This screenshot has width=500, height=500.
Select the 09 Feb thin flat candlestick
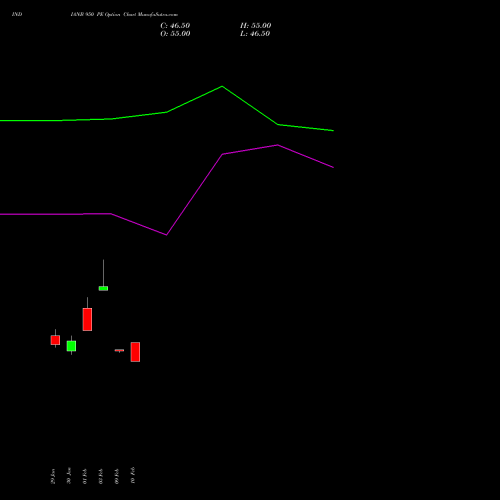pyautogui.click(x=119, y=350)
